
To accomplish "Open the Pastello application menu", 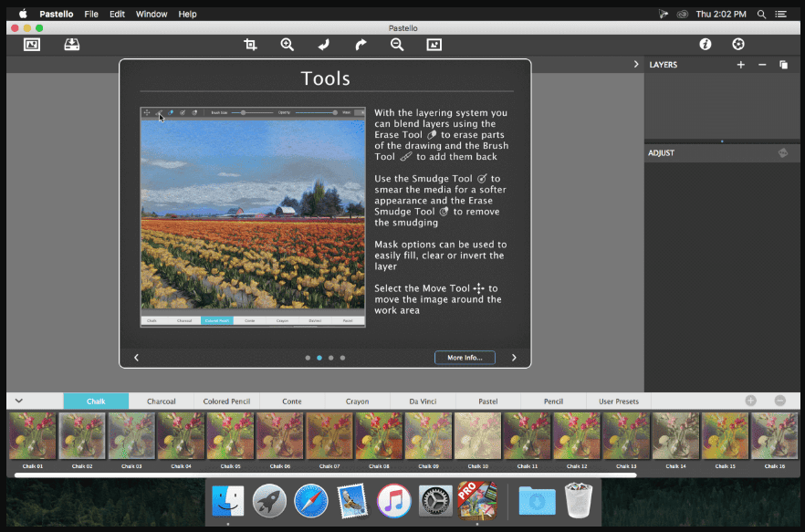I will (x=57, y=14).
